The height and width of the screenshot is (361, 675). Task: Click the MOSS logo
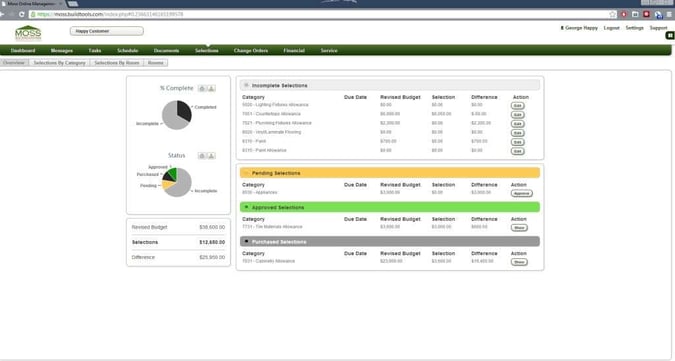click(28, 33)
